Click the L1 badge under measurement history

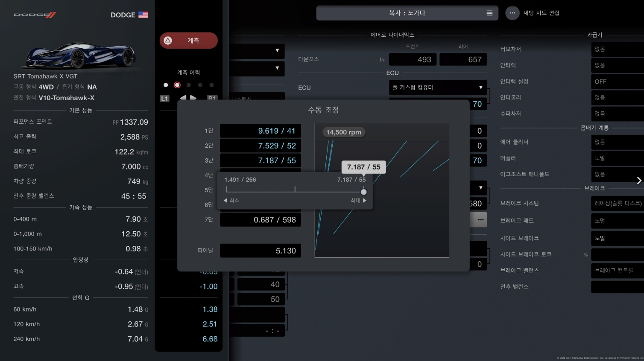pos(164,99)
